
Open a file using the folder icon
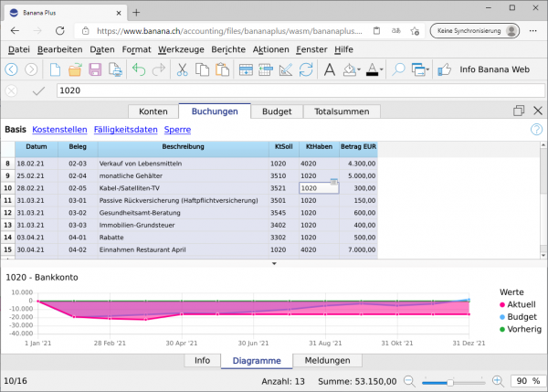tap(75, 69)
